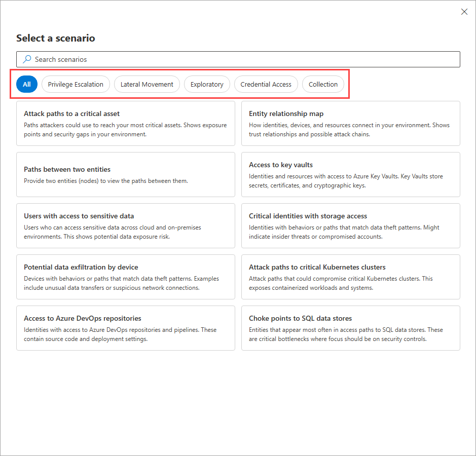476x456 pixels.
Task: Choose Users with access to sensitive data
Action: (126, 226)
